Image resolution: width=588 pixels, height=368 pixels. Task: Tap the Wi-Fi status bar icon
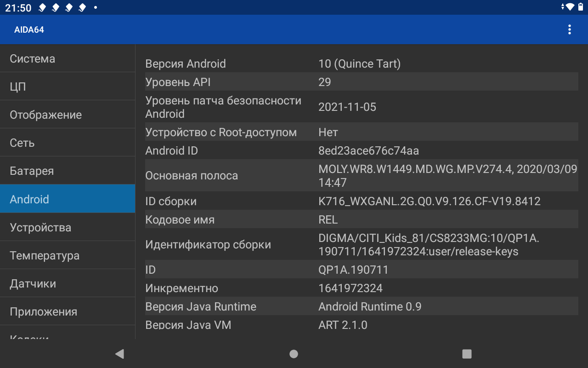[570, 7]
